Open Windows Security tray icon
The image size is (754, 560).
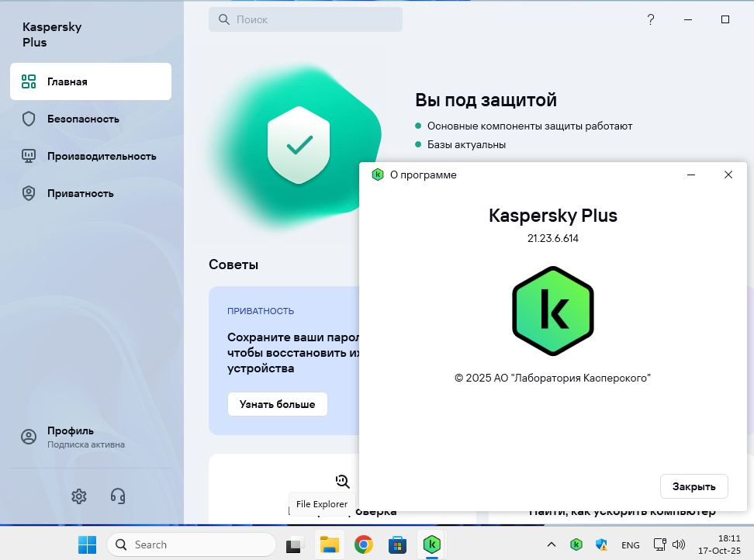(x=601, y=544)
